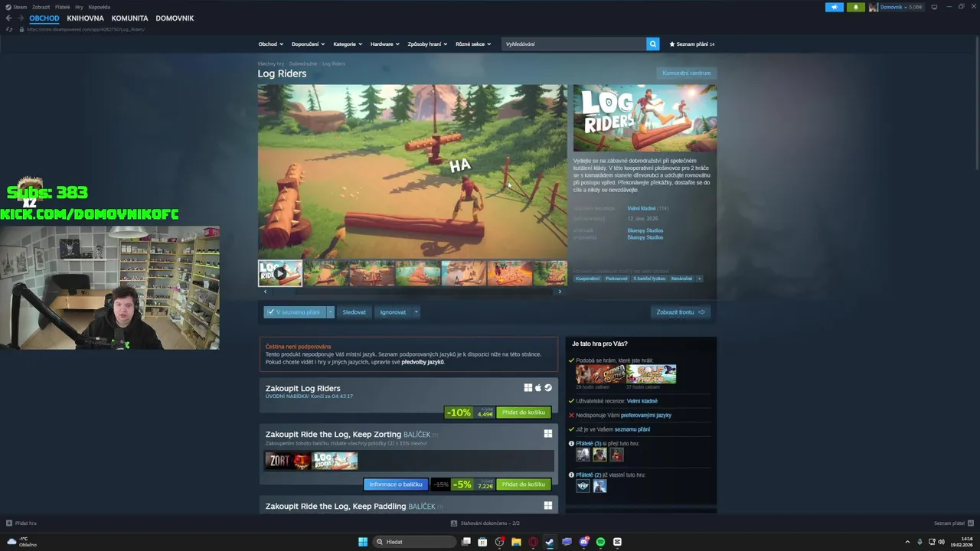Expand the Ignorovat dropdown arrow
980x551 pixels.
[x=416, y=312]
